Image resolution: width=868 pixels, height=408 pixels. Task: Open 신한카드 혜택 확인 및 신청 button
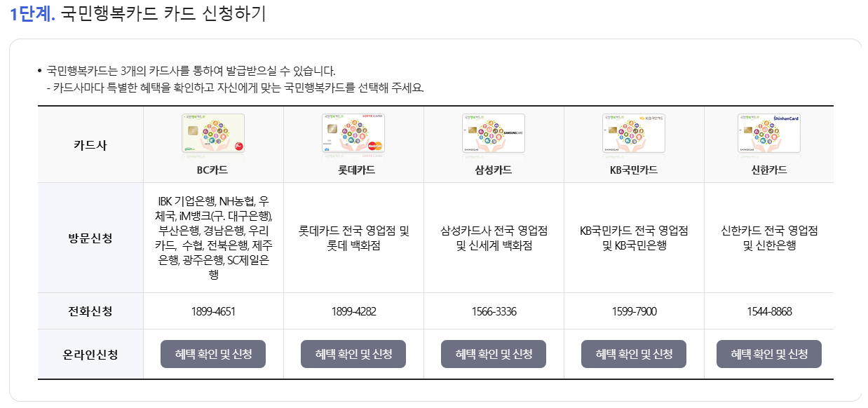tap(769, 353)
